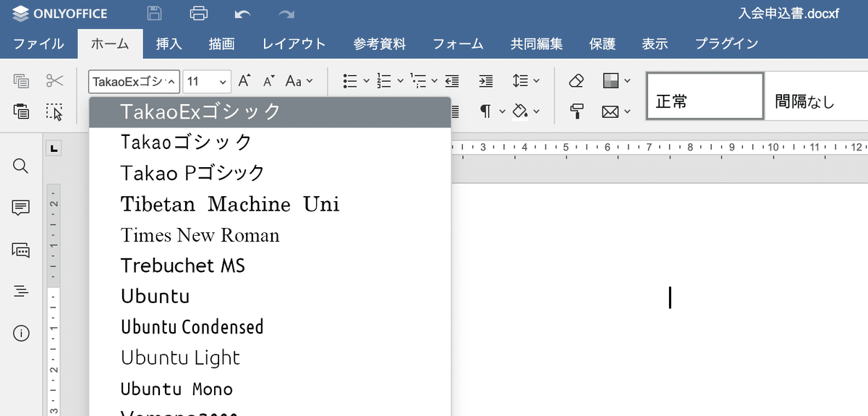The image size is (868, 416).
Task: Open the document Info sidebar icon
Action: (21, 334)
